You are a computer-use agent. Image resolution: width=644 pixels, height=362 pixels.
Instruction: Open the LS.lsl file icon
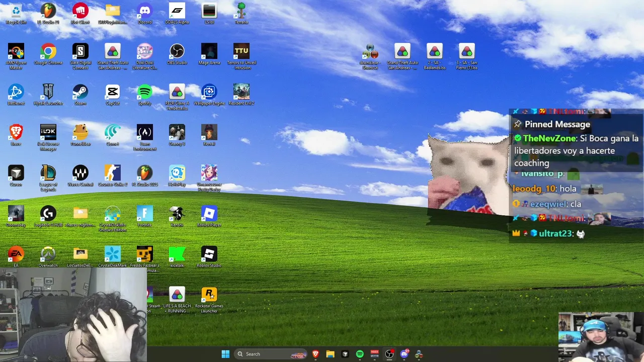pos(209,14)
